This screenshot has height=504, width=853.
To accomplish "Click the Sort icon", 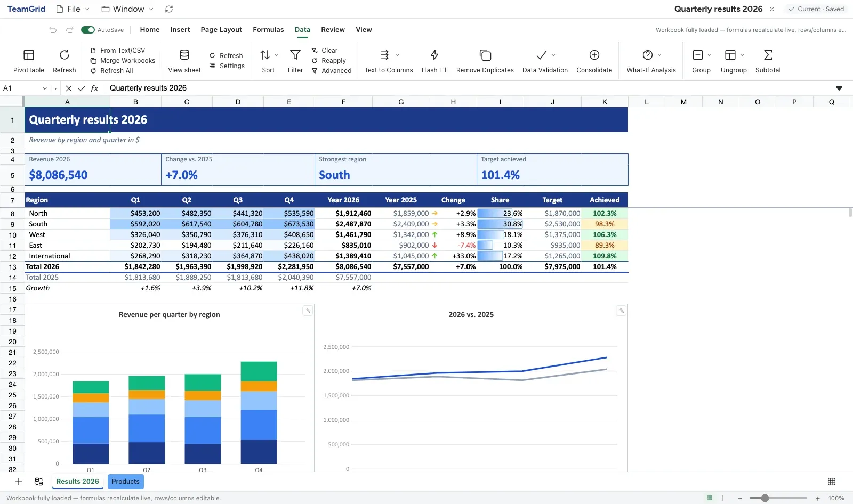I will 265,55.
